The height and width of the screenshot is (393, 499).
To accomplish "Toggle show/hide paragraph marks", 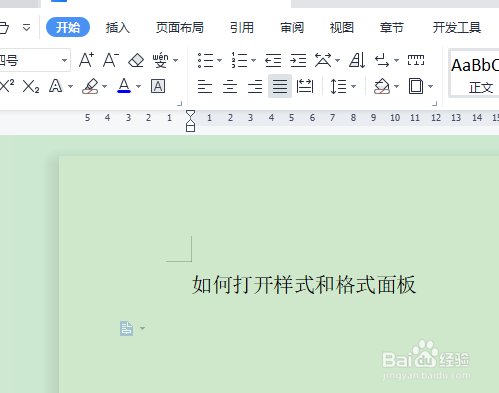I will 382,61.
